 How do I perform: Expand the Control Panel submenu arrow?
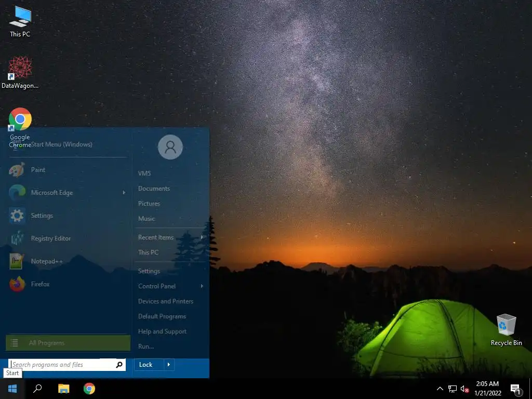coord(202,286)
